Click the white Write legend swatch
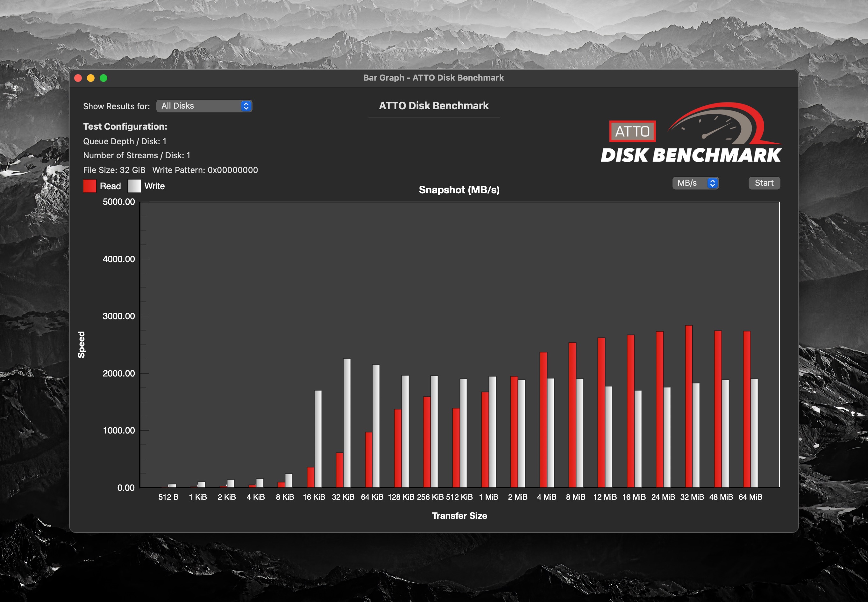 point(134,186)
